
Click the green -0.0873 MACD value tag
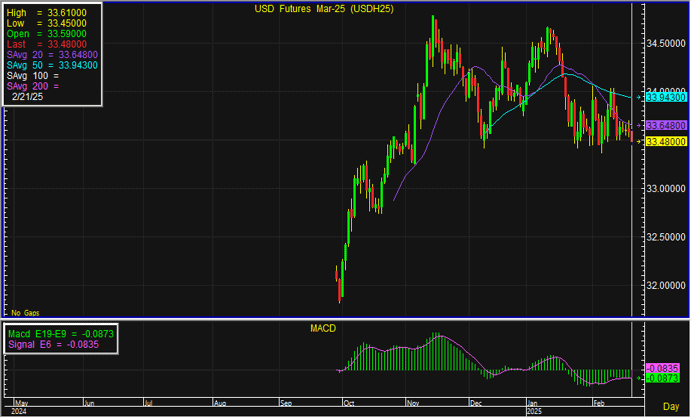tap(661, 378)
